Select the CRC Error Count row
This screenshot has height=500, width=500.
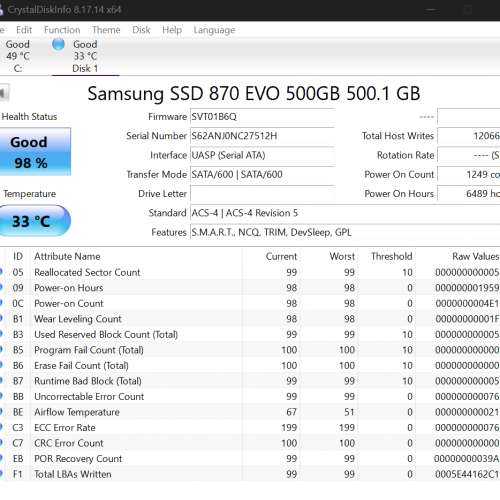[250, 443]
